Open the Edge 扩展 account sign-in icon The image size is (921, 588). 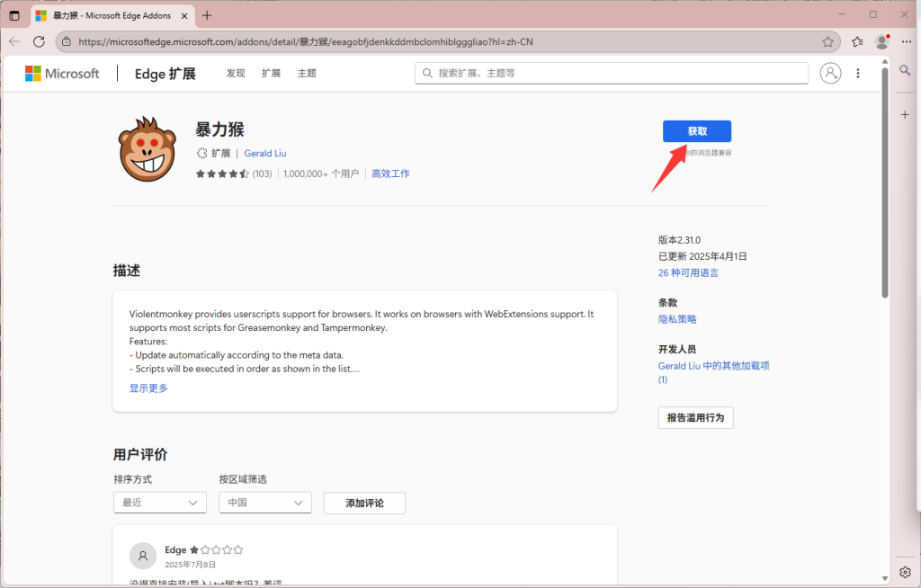[829, 73]
